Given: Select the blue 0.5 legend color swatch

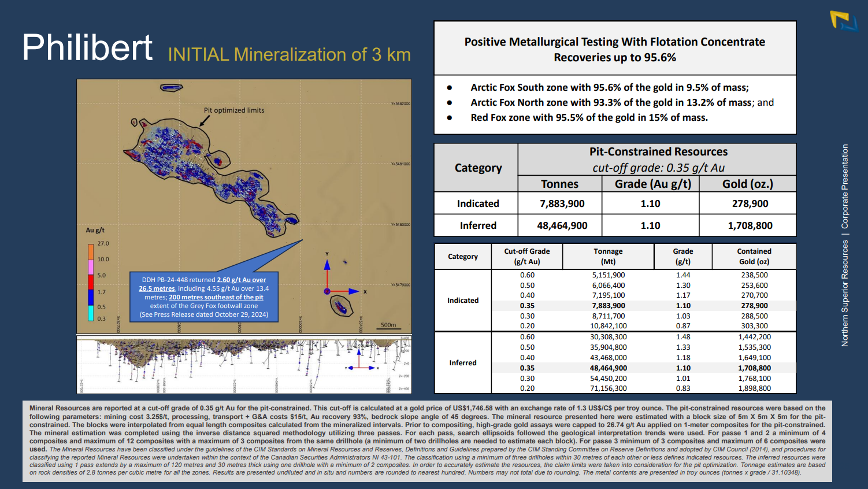Looking at the screenshot, I should tap(91, 298).
